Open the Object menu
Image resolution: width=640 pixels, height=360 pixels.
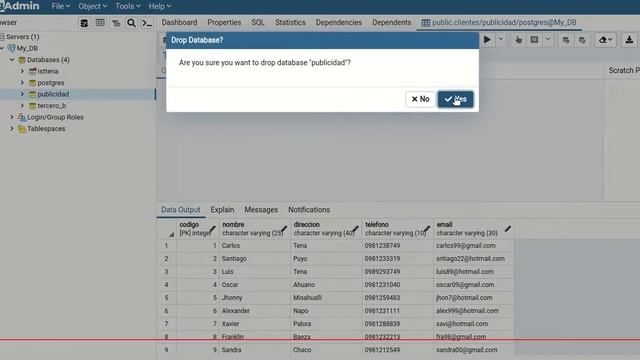(x=92, y=6)
